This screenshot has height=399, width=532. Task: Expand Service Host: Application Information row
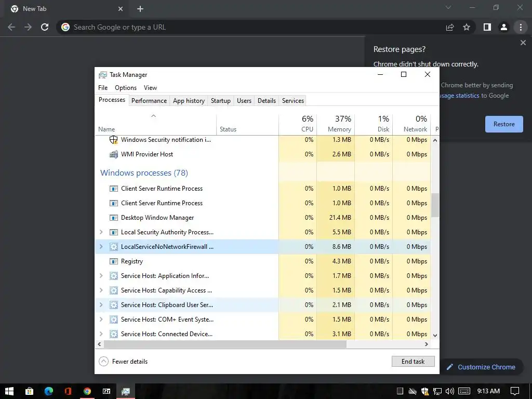101,276
